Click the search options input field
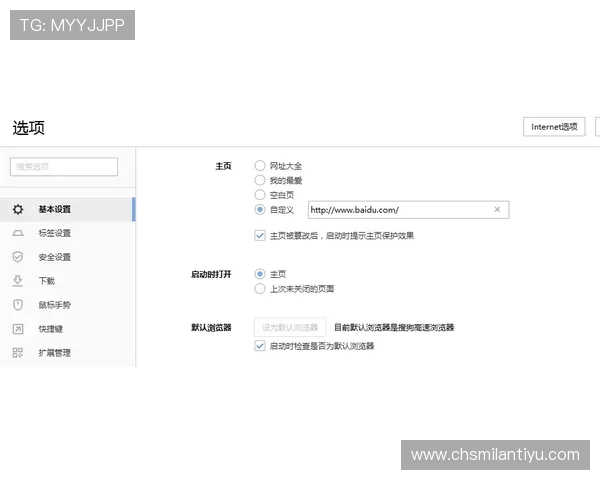This screenshot has width=600, height=480. pos(64,167)
